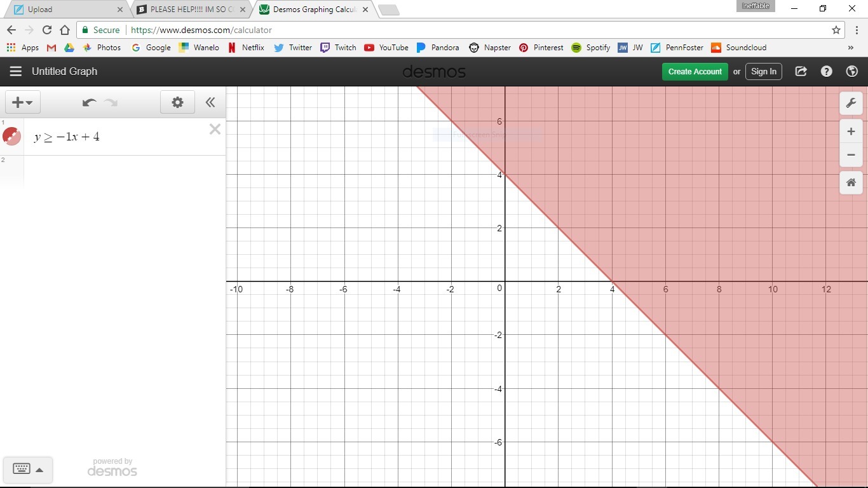Zoom in on the graph
Viewport: 868px width, 488px height.
tap(851, 132)
